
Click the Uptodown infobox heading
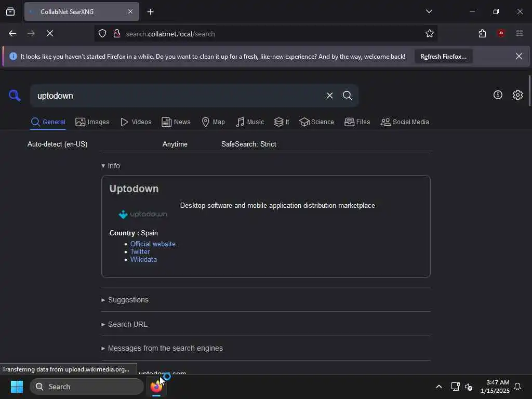pos(134,189)
